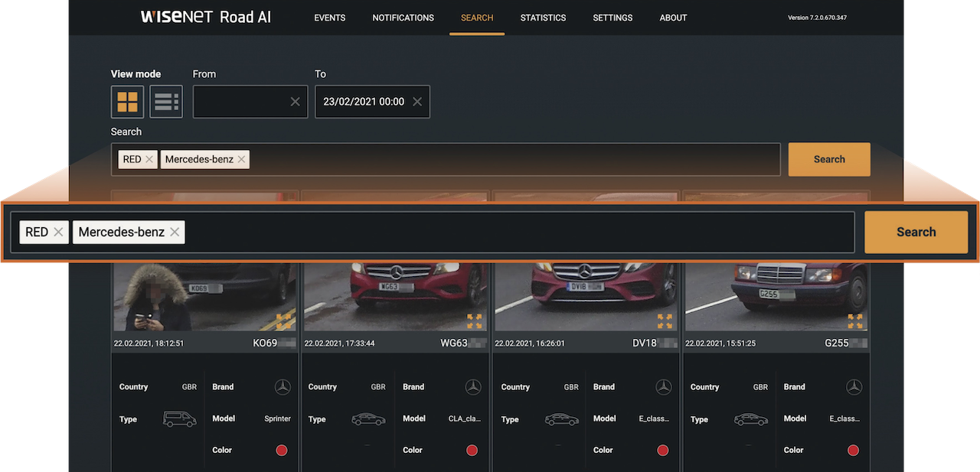Viewport: 980px width, 472px height.
Task: Click the CLA_cla... model value
Action: (x=463, y=418)
